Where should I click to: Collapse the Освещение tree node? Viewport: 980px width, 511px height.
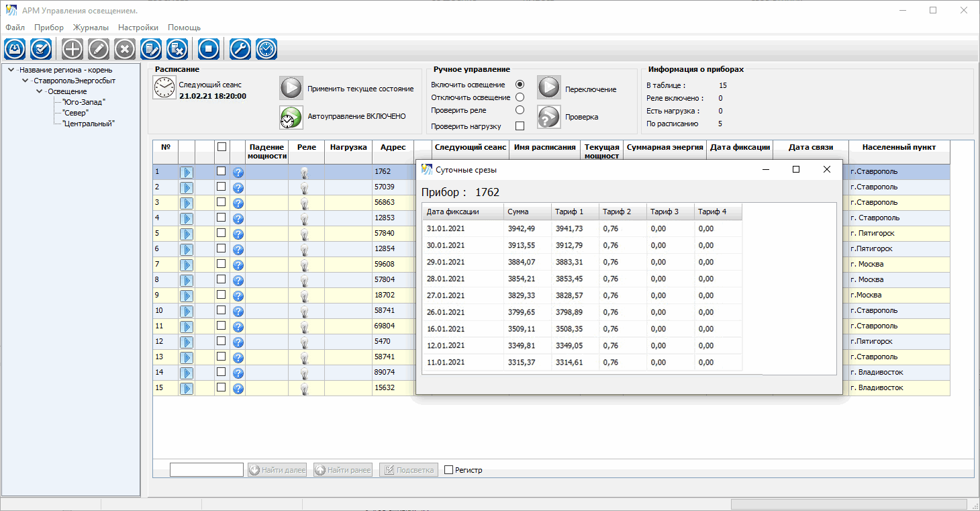tap(39, 91)
